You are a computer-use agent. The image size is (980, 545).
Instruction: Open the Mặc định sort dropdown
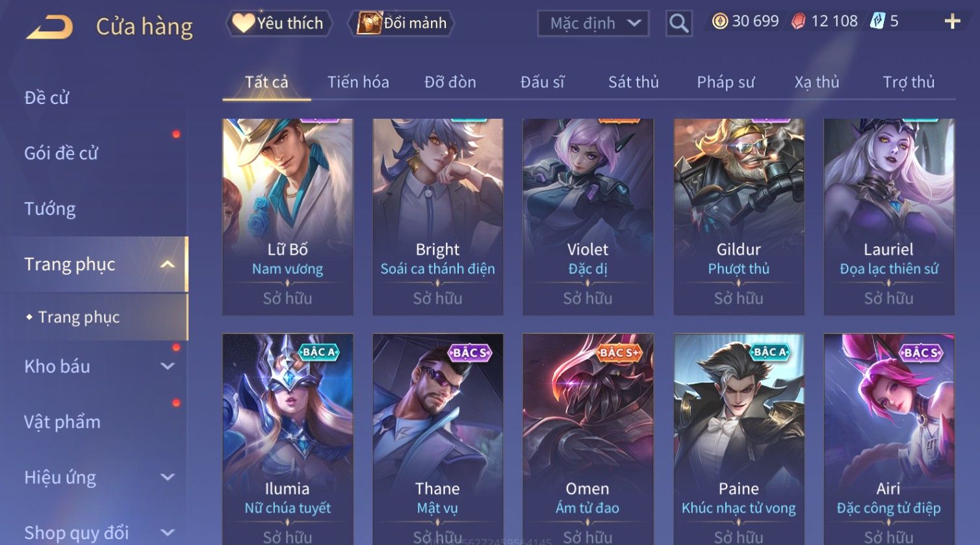point(593,23)
